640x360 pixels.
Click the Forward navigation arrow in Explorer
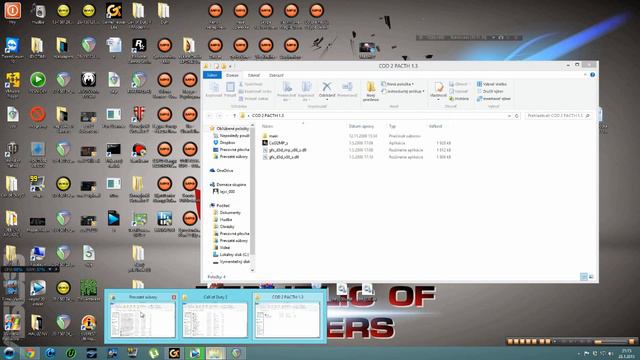click(x=219, y=116)
